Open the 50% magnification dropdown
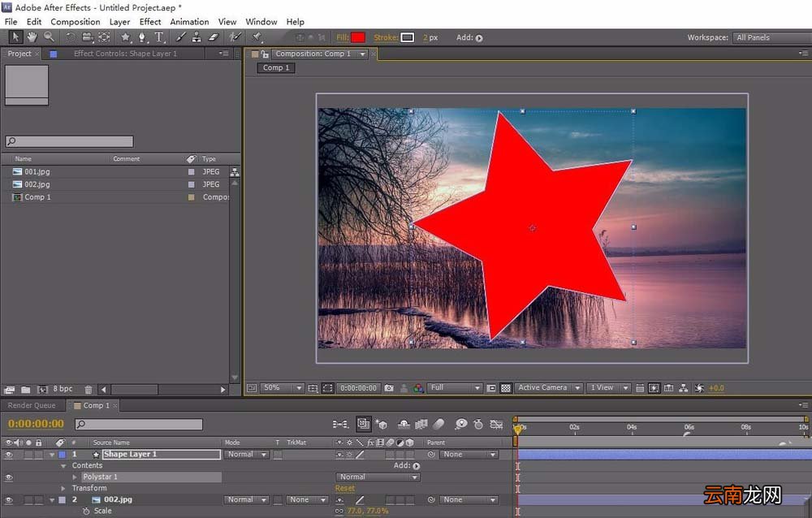The width and height of the screenshot is (812, 518). pyautogui.click(x=282, y=388)
